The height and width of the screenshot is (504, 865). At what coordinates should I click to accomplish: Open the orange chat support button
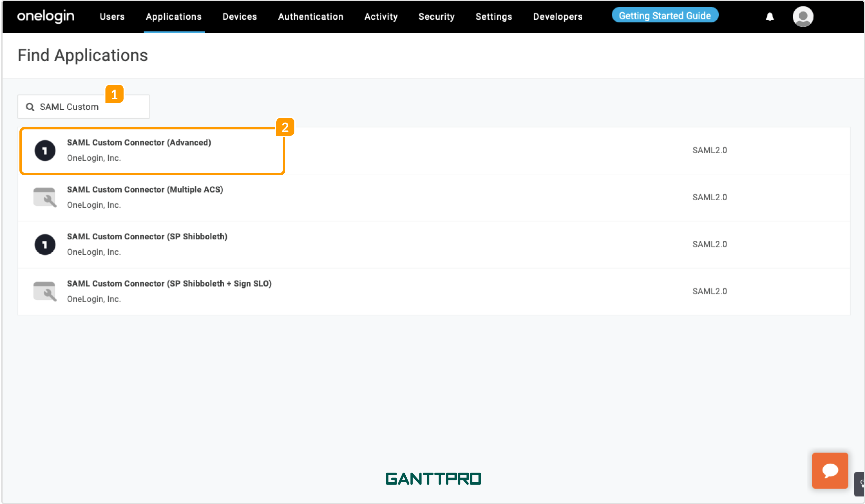[830, 470]
